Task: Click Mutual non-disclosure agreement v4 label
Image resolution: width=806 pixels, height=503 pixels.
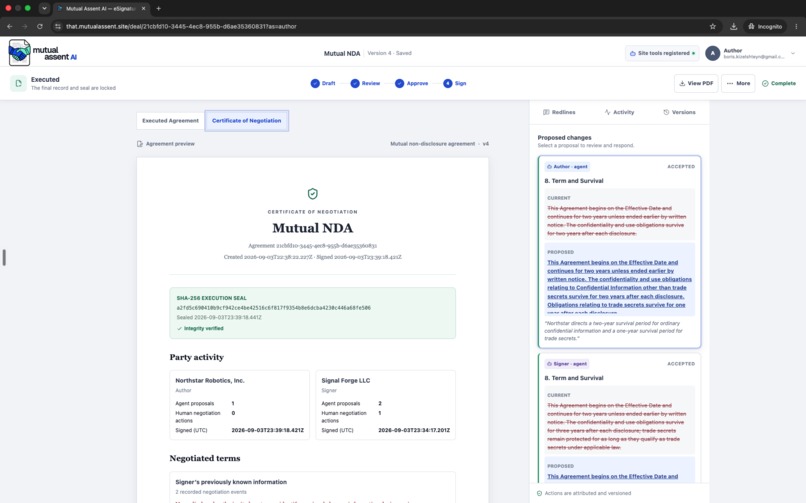Action: click(x=439, y=144)
